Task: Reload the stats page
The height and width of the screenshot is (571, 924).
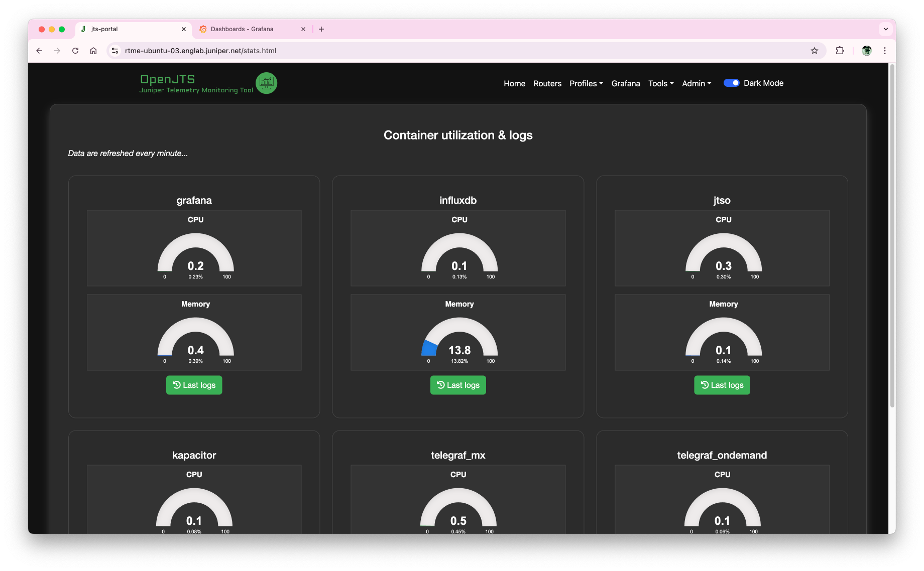Action: (x=75, y=51)
